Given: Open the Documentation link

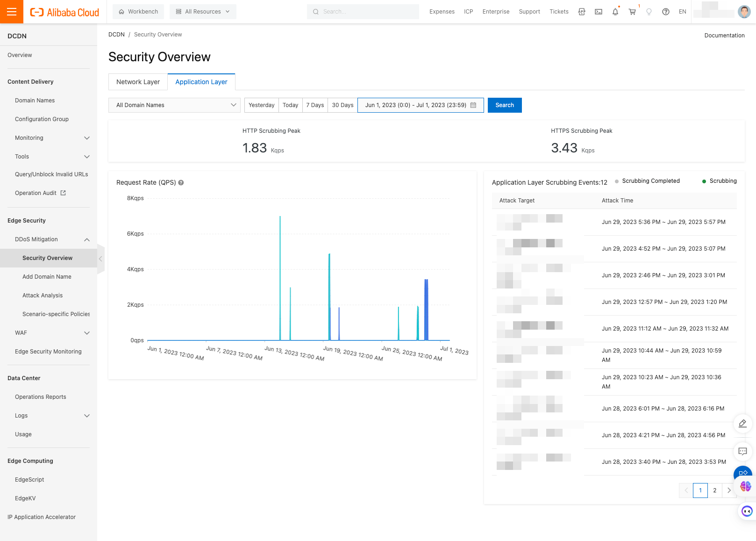Looking at the screenshot, I should click(x=724, y=36).
